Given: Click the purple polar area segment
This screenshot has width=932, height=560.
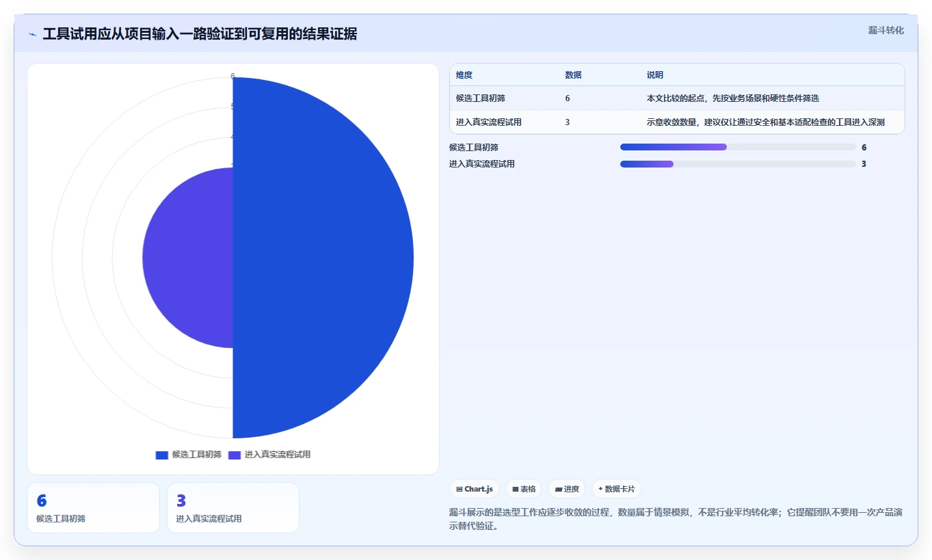Looking at the screenshot, I should pyautogui.click(x=188, y=258).
